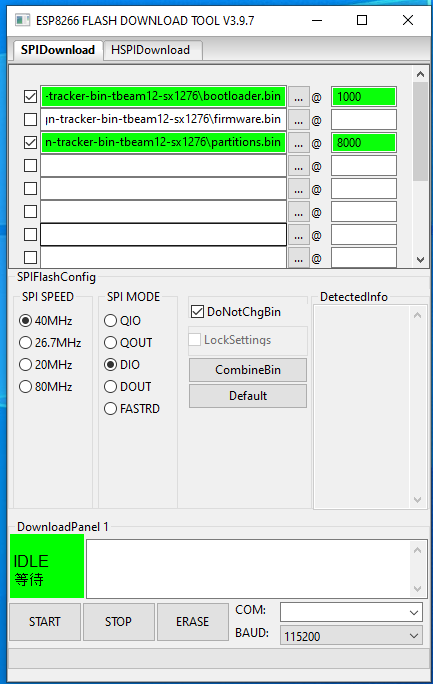
Task: Expand the BAUD rate dropdown
Action: point(351,636)
